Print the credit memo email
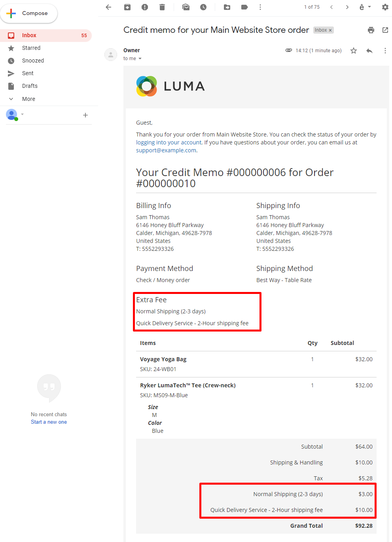Screen dimensions: 392x542 (371, 30)
